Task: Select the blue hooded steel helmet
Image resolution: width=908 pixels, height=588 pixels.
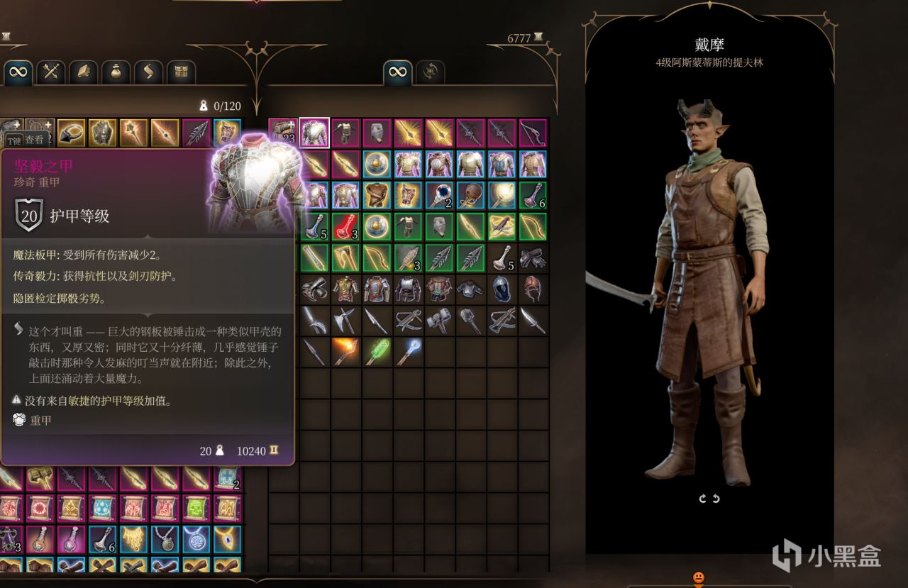Action: point(502,289)
